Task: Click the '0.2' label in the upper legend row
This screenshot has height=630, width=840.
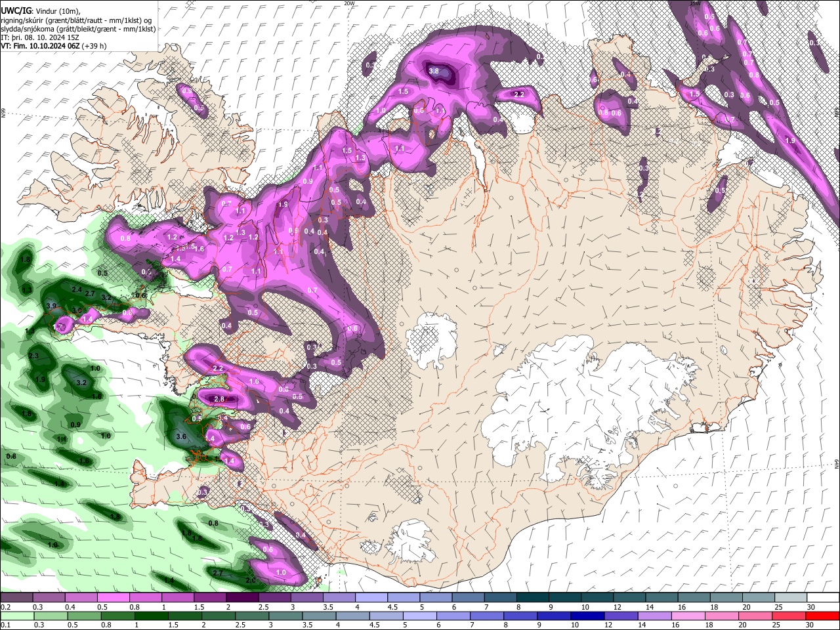Action: [6, 607]
